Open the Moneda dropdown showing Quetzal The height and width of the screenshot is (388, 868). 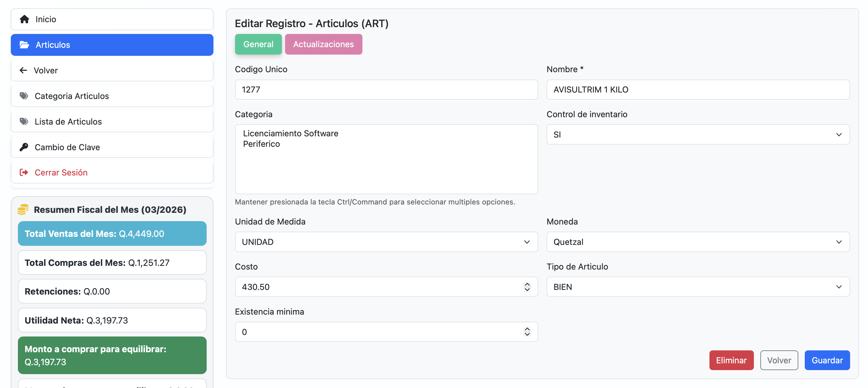coord(697,242)
